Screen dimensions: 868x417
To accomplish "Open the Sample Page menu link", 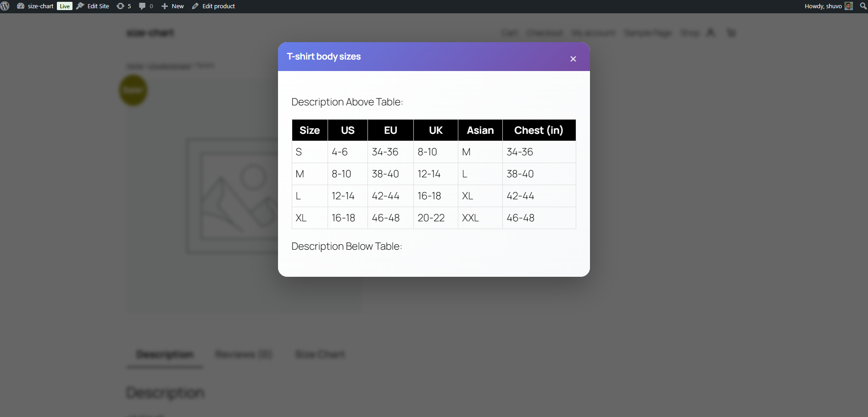I will (647, 33).
